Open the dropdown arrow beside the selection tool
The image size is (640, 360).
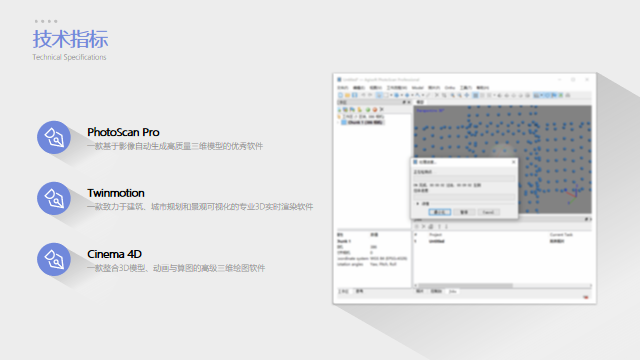coord(391,96)
